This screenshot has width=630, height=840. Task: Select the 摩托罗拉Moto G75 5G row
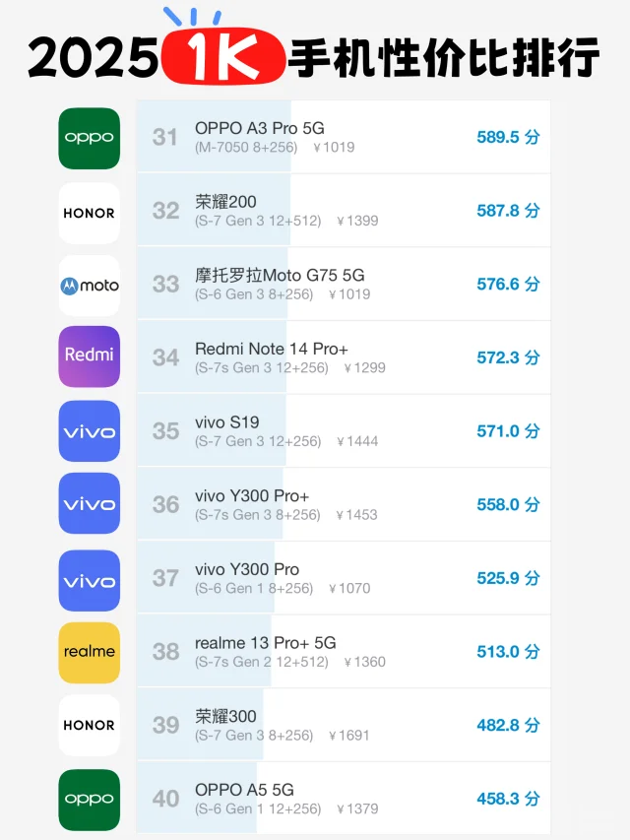[x=344, y=284]
